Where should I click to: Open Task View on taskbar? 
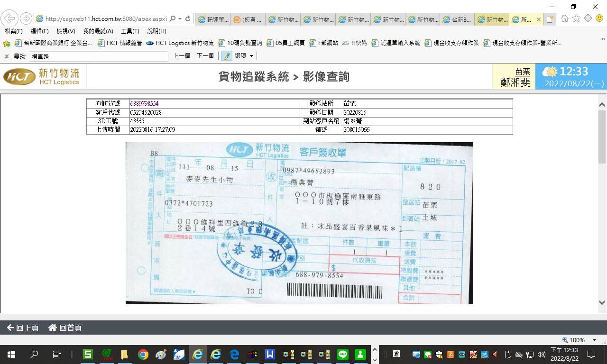pyautogui.click(x=56, y=354)
